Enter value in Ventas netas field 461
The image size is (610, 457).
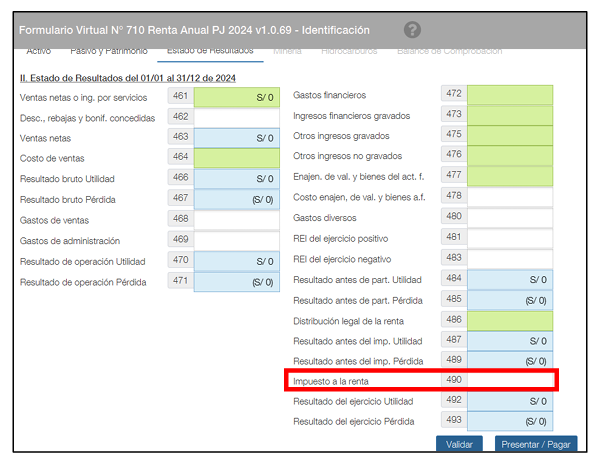coord(236,97)
